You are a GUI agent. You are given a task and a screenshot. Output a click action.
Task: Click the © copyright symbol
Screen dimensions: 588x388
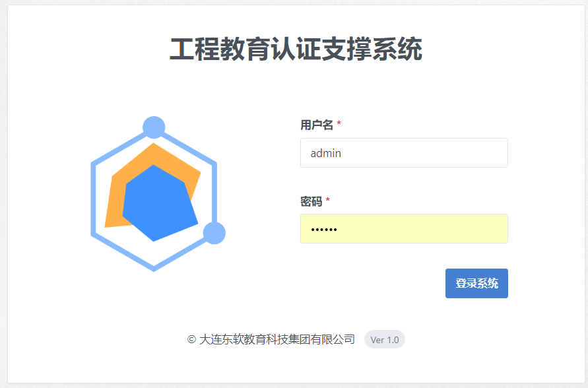[x=191, y=340]
